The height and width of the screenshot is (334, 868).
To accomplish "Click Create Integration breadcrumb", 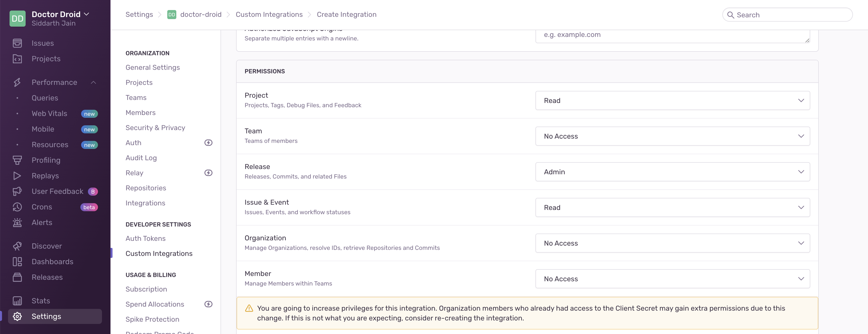I will [346, 15].
